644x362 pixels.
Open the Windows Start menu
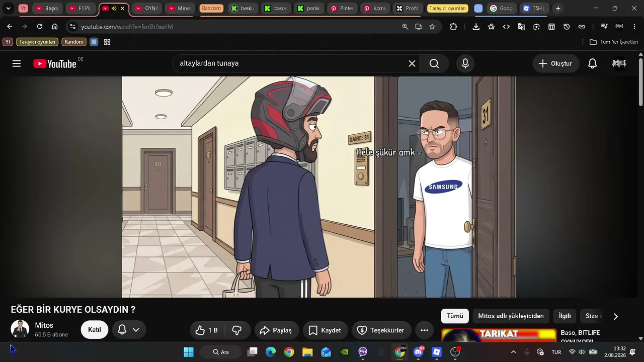pos(189,352)
